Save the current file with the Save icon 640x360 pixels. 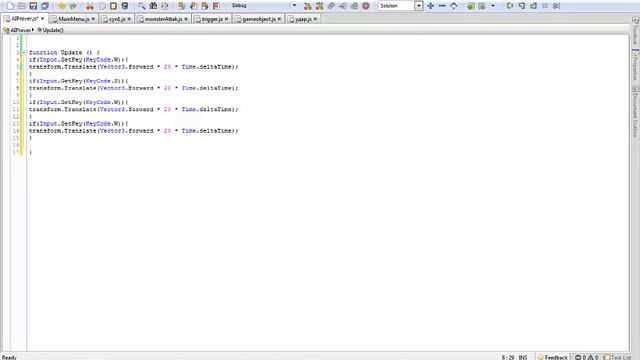click(x=33, y=6)
